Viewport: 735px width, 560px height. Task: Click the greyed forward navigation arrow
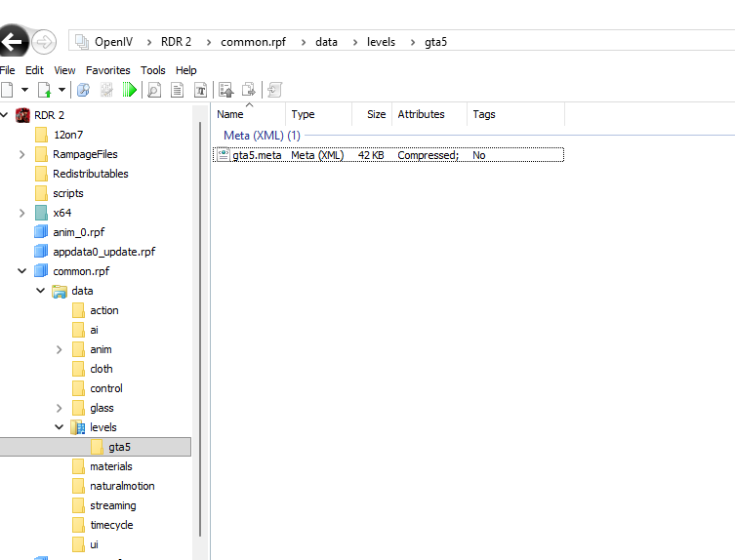(x=44, y=42)
